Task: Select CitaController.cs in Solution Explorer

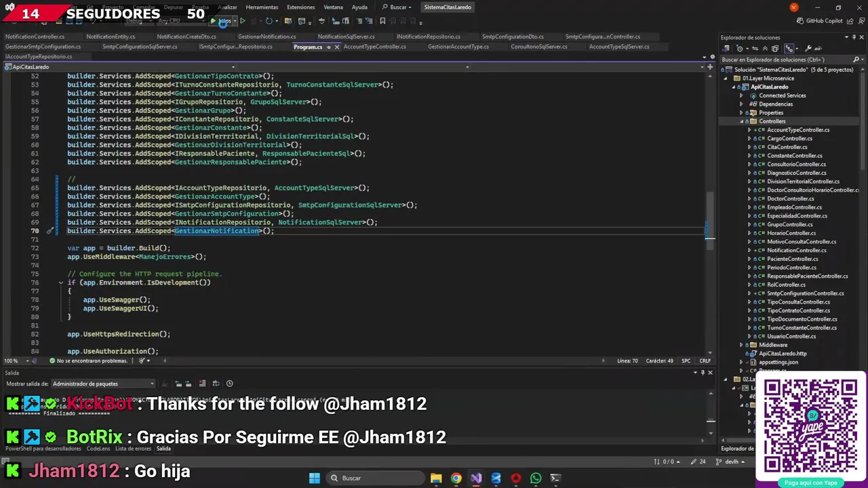Action: pyautogui.click(x=787, y=147)
